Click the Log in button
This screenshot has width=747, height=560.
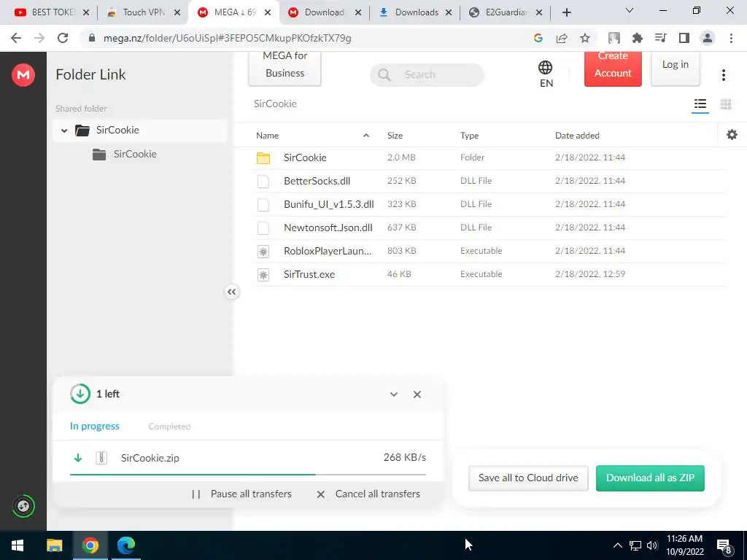(x=675, y=68)
